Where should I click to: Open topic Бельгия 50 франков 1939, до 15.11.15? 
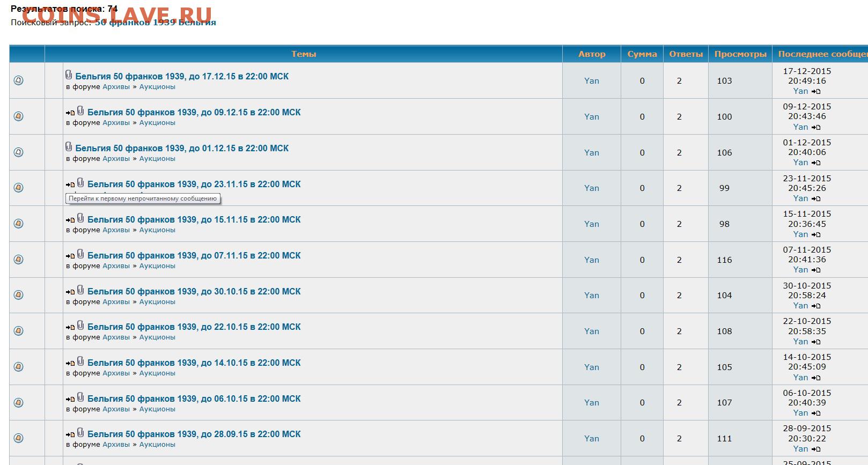point(194,220)
